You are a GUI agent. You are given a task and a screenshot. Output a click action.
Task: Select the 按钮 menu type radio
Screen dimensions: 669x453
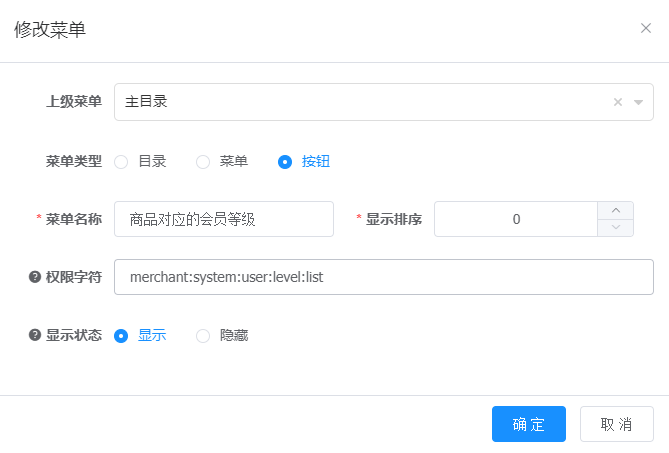click(x=285, y=162)
